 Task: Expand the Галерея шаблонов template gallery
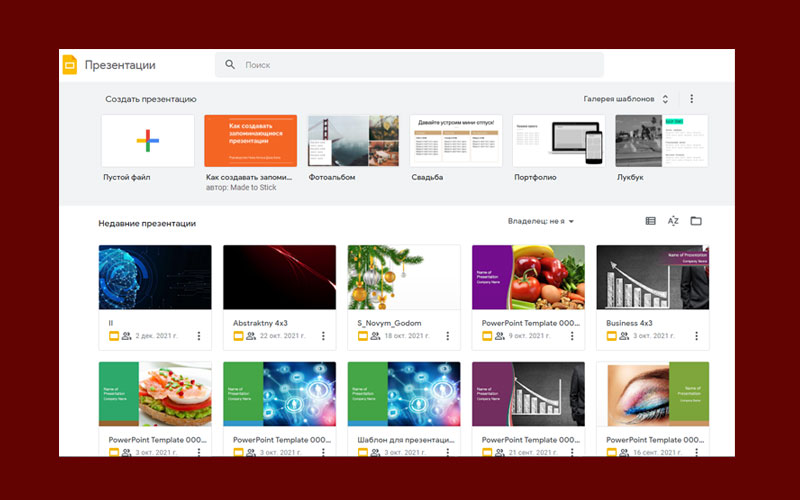(x=626, y=99)
